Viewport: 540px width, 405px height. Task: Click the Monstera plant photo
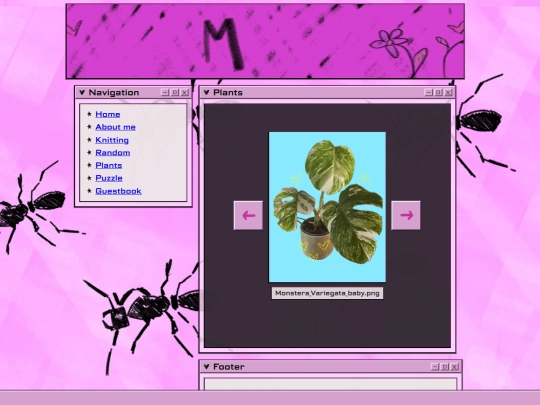(x=327, y=207)
